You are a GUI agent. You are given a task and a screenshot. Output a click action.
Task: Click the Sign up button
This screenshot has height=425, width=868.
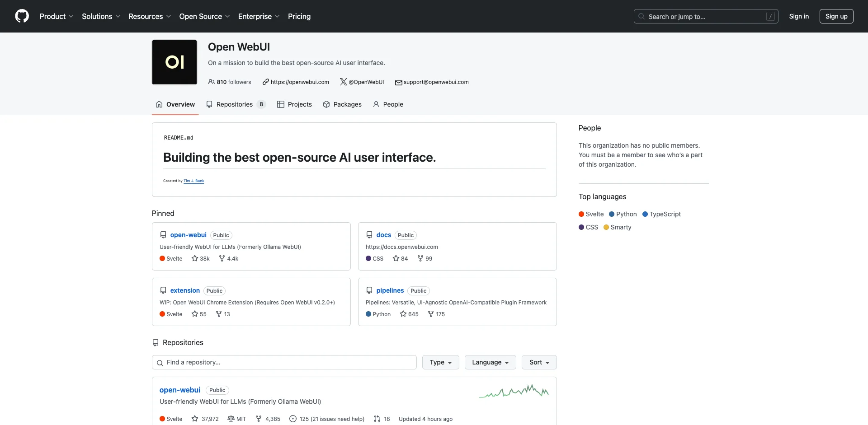tap(836, 16)
